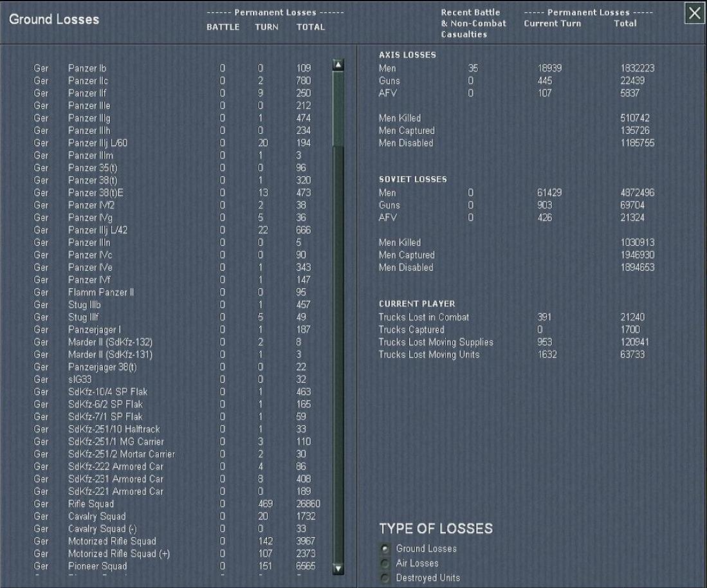Click the scroll down arrow in list
The height and width of the screenshot is (588, 707).
[x=338, y=569]
